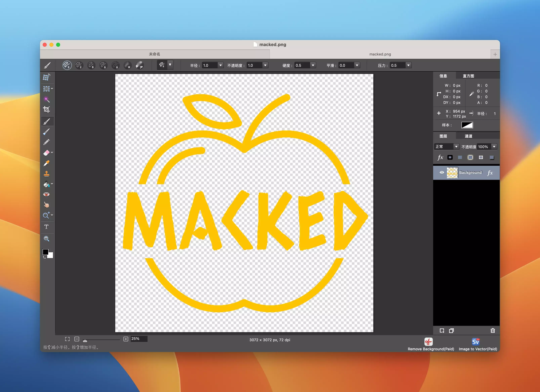The width and height of the screenshot is (540, 392).
Task: Delete layer with trash icon
Action: [x=493, y=330]
